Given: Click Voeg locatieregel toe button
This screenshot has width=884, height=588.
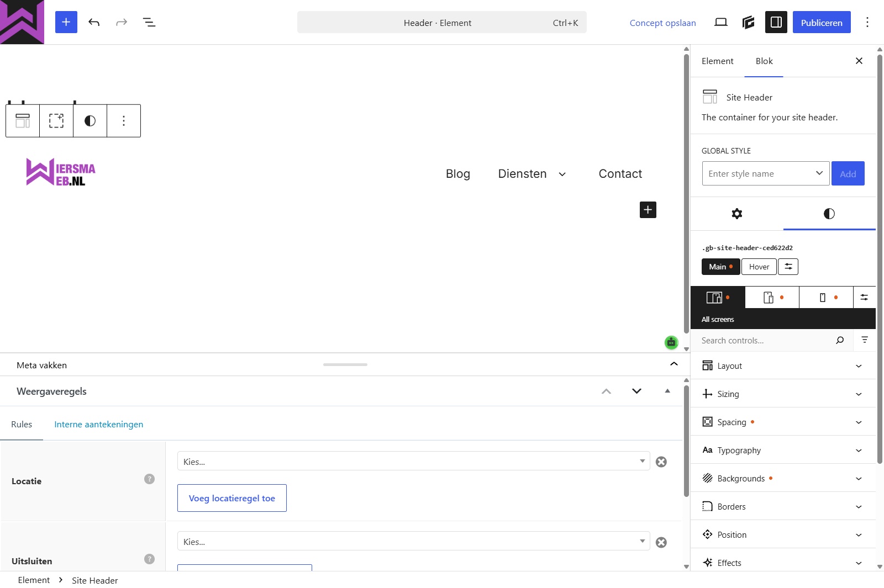Looking at the screenshot, I should (232, 498).
